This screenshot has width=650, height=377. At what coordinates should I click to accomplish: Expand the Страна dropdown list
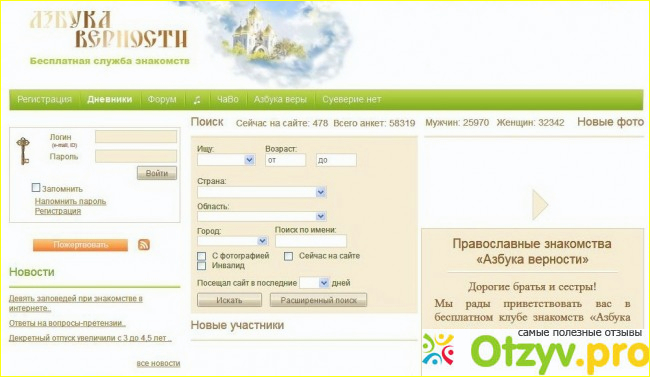point(262,192)
